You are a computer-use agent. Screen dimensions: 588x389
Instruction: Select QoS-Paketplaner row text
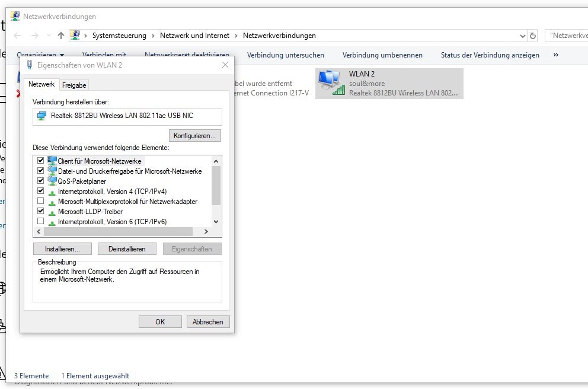pyautogui.click(x=82, y=181)
